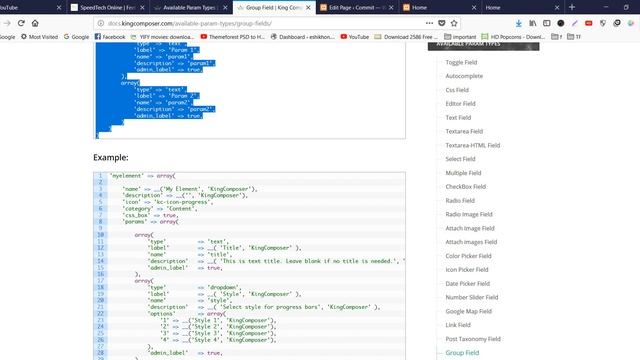This screenshot has height=360, width=640.
Task: Switch to the Edit Page tab
Action: 357,7
